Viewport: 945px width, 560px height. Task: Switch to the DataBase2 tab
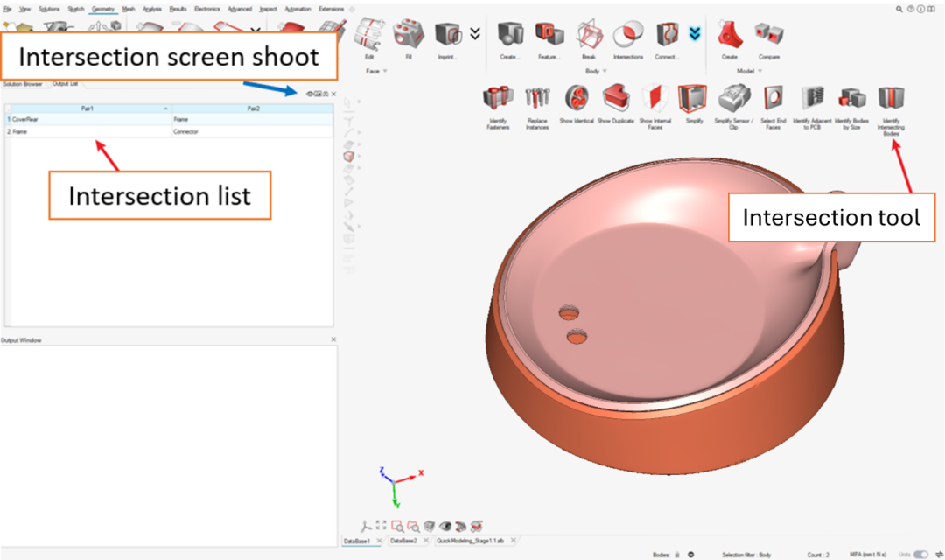(x=403, y=542)
